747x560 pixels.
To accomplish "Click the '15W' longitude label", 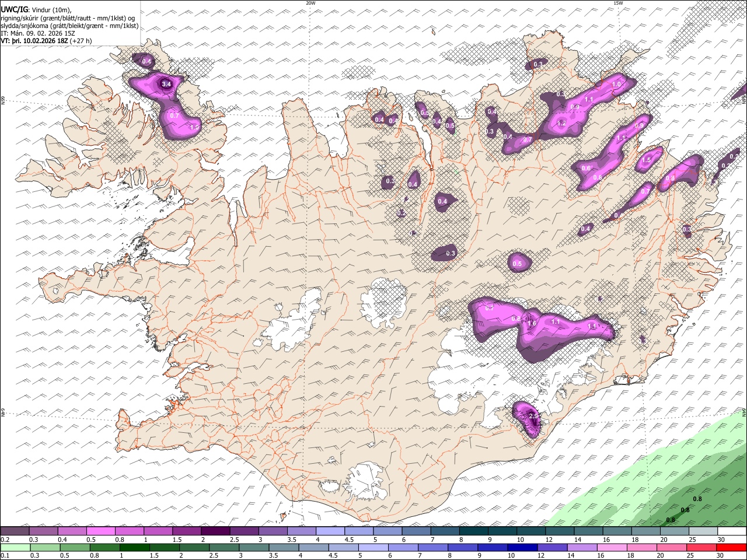I will pos(618,3).
